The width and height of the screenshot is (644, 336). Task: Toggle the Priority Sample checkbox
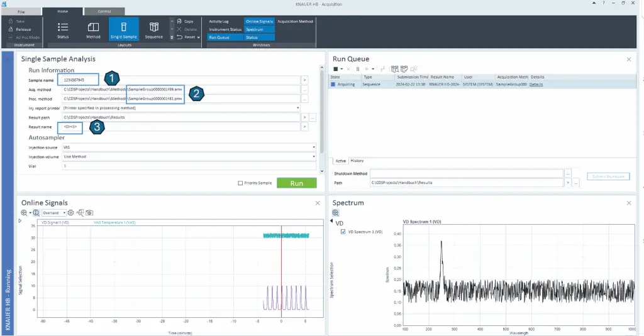click(x=240, y=183)
